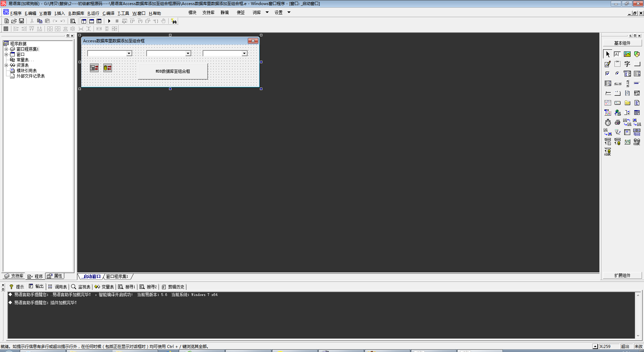Image resolution: width=644 pixels, height=352 pixels.
Task: Expand the 资源表 tree node
Action: 6,65
